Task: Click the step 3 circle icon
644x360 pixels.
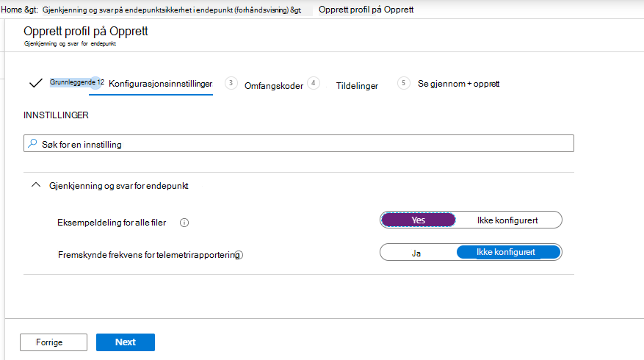Action: pos(231,83)
